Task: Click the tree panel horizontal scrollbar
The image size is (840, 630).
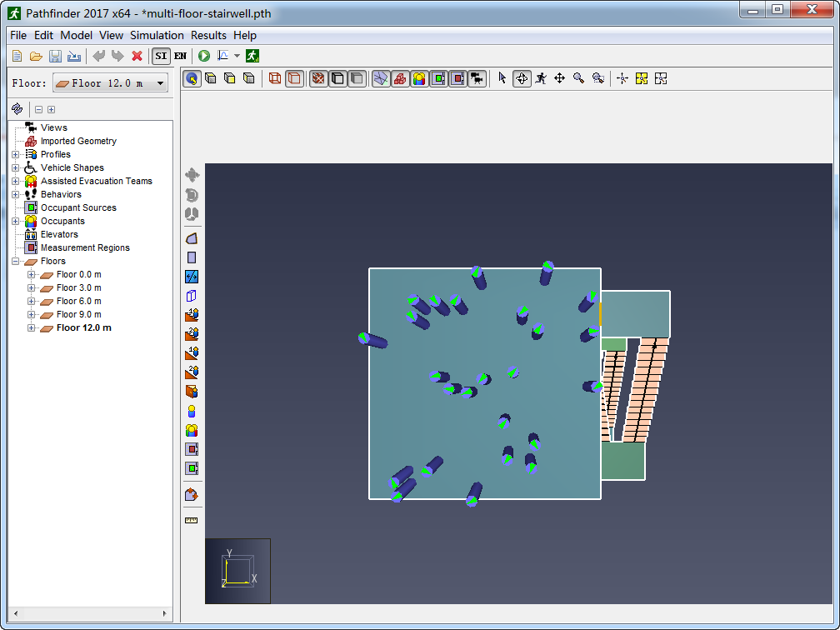Action: tap(90, 613)
